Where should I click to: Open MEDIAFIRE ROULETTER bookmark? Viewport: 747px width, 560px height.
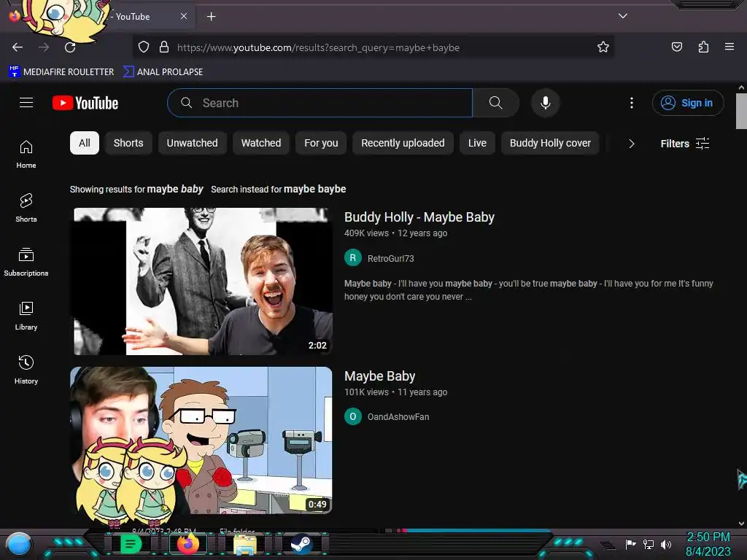[x=61, y=72]
